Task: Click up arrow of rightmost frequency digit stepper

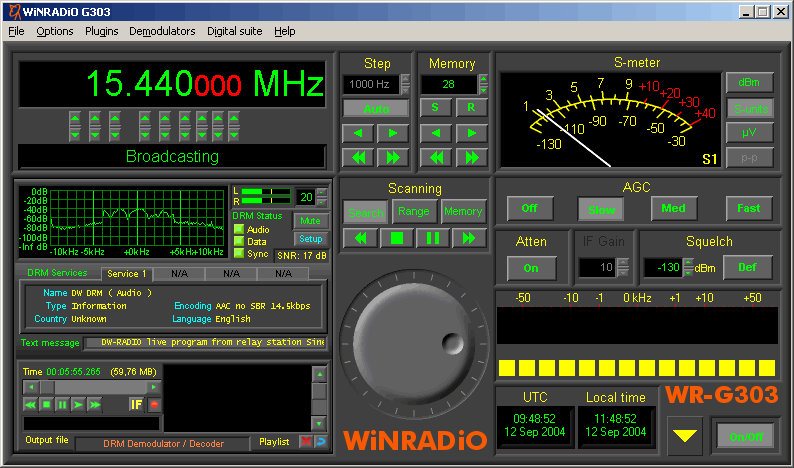Action: (x=233, y=120)
